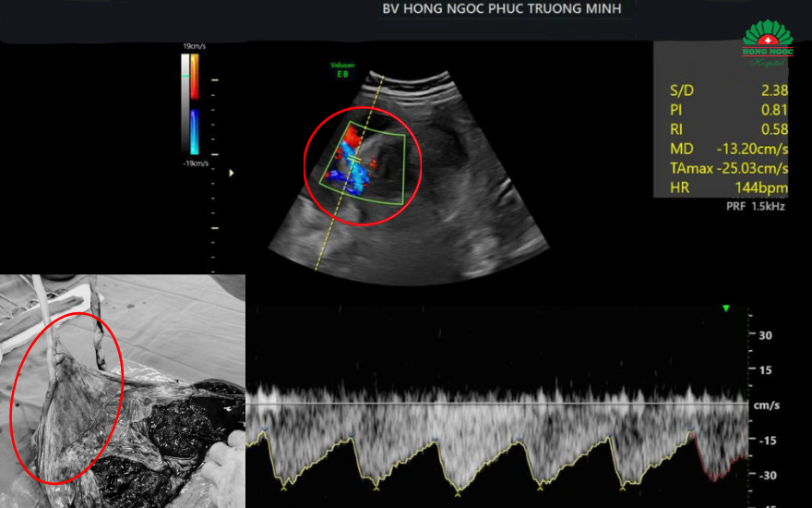This screenshot has height=508, width=812.
Task: Click the HR 144bpm reading
Action: (x=727, y=188)
